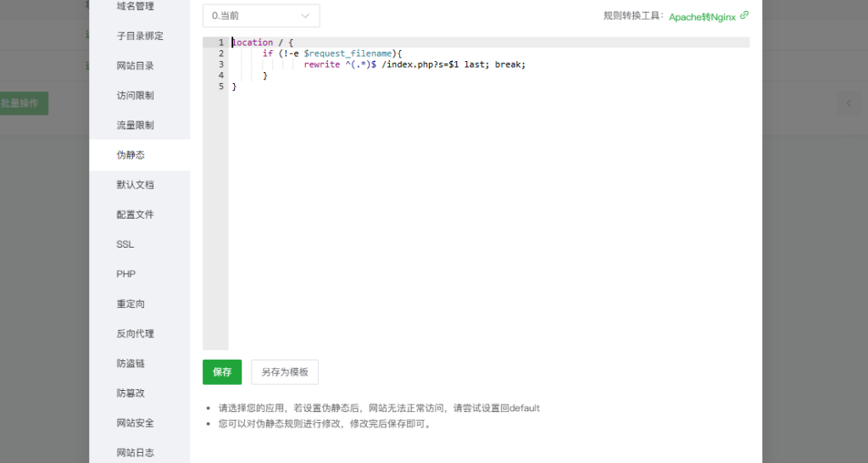This screenshot has height=463, width=868.
Task: Open 网站日志 in the sidebar
Action: point(135,453)
